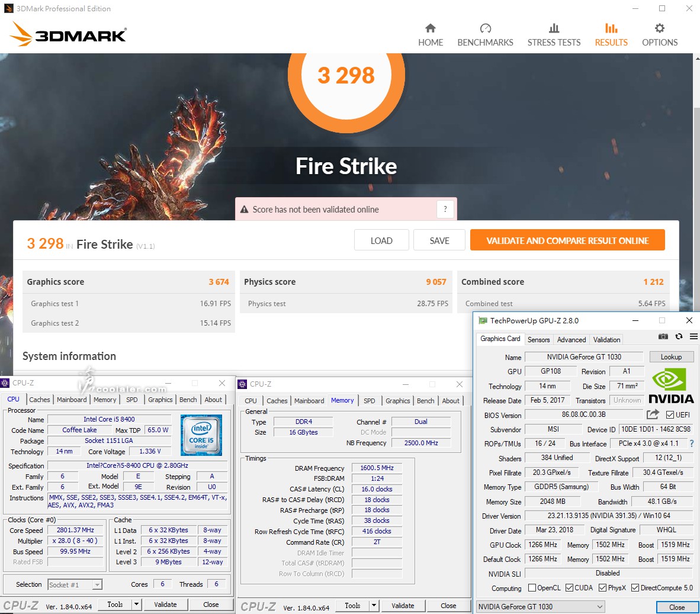This screenshot has width=700, height=614.
Task: Click Validate in left CPU-Z window
Action: 165,605
